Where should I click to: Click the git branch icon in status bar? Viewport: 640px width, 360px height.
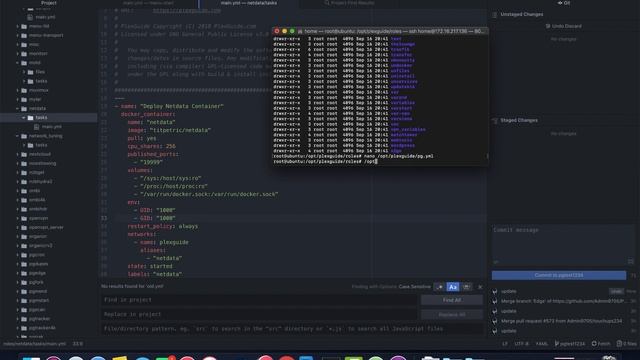point(557,344)
